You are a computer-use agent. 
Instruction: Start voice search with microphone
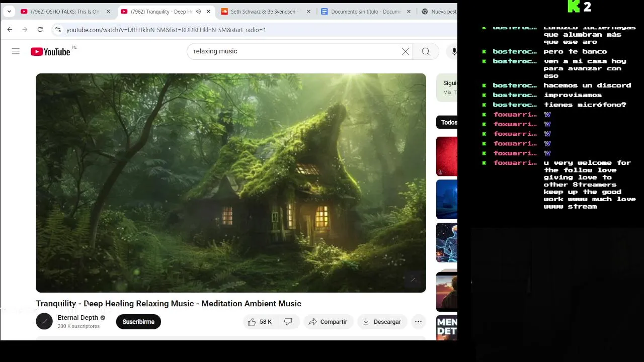point(454,51)
